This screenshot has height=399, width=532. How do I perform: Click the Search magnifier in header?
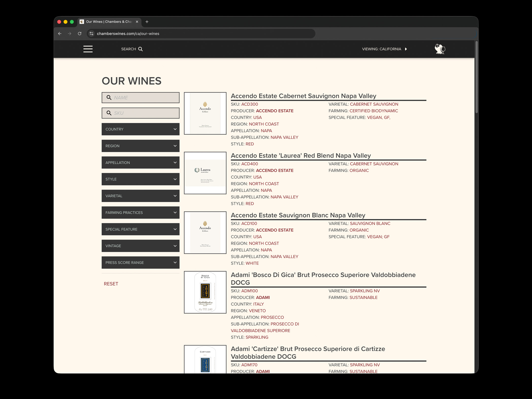(x=140, y=49)
